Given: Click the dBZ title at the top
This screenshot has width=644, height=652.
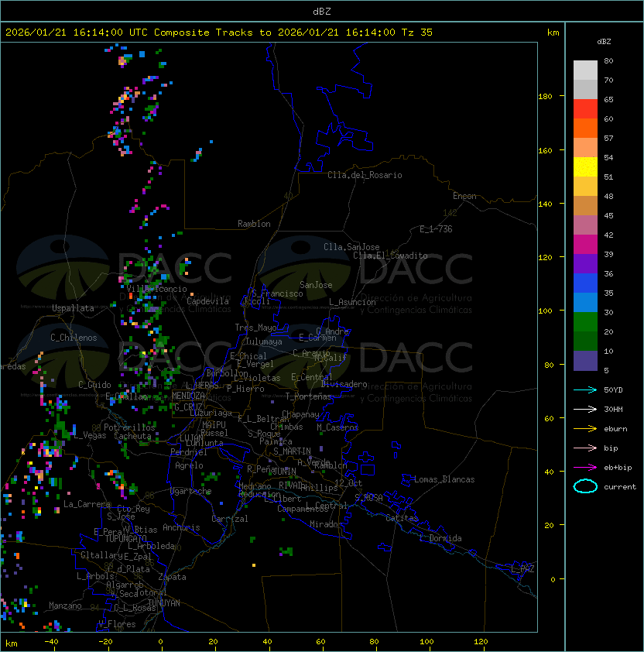Looking at the screenshot, I should point(322,11).
